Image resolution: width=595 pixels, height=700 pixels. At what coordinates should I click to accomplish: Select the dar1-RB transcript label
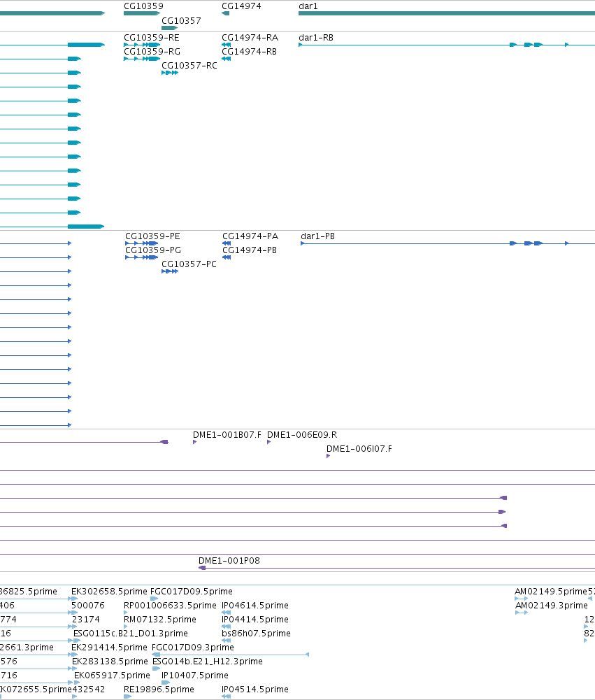(x=316, y=38)
